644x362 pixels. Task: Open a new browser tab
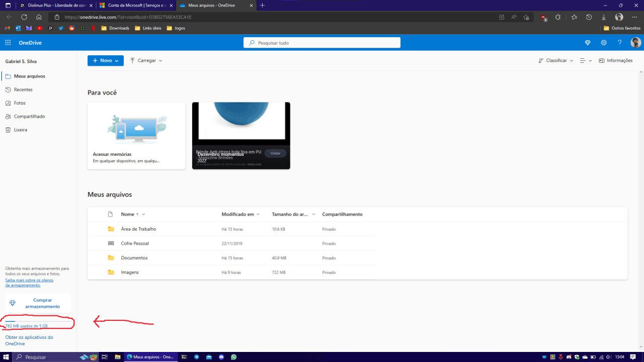click(262, 5)
